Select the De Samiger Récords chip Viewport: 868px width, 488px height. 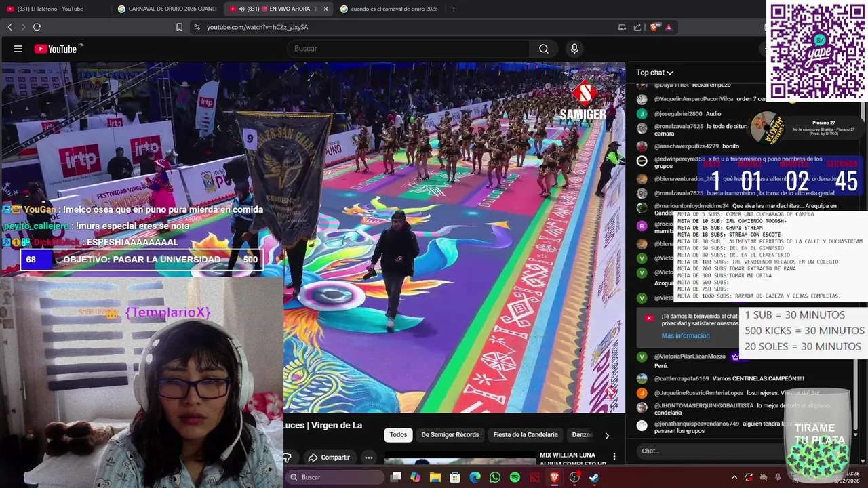[x=450, y=435]
